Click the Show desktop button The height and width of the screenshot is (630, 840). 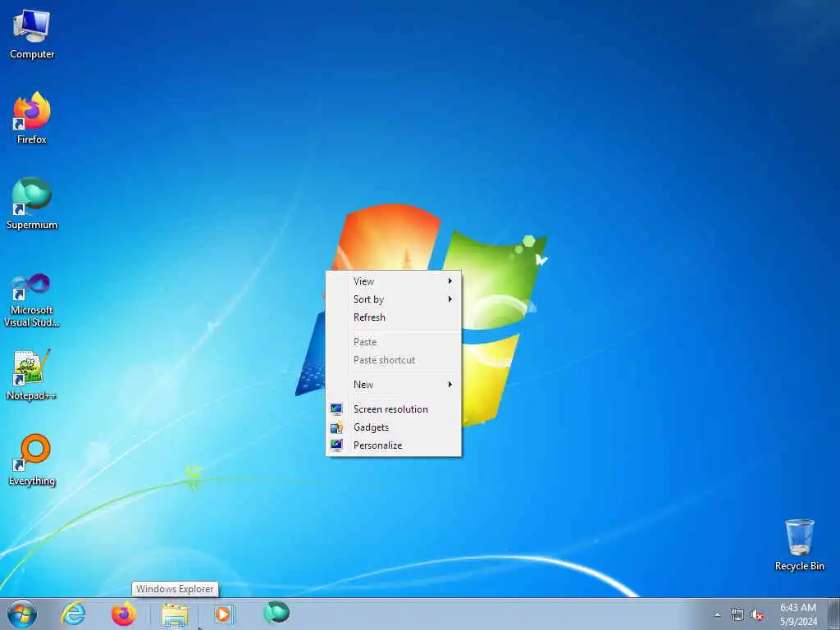pyautogui.click(x=834, y=614)
